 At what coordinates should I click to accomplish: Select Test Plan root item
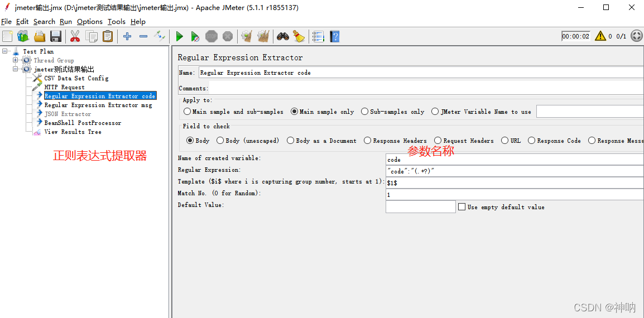point(38,51)
